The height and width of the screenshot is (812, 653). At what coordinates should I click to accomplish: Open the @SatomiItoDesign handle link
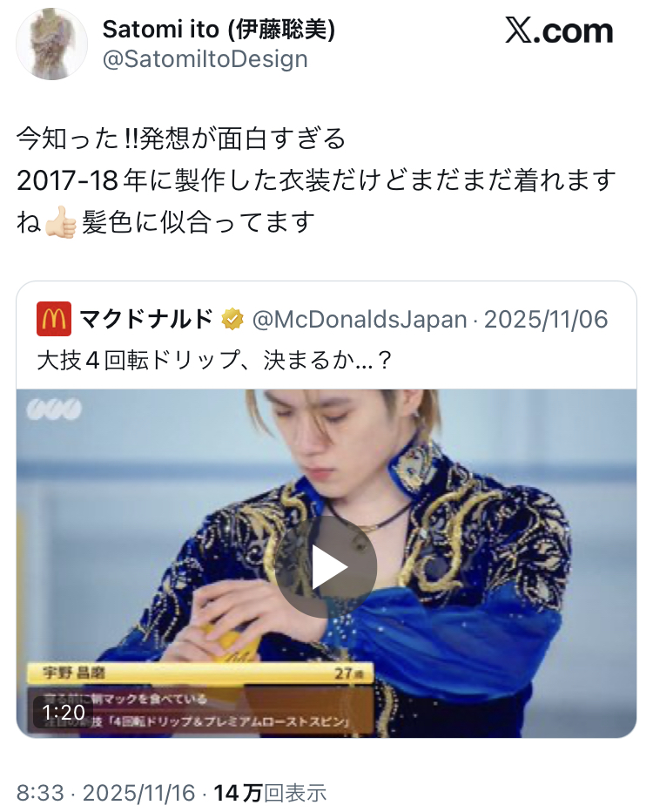pos(205,58)
